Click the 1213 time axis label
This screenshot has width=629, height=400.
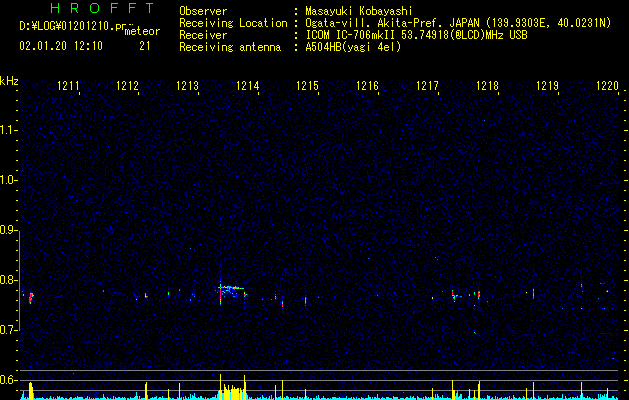(x=187, y=86)
